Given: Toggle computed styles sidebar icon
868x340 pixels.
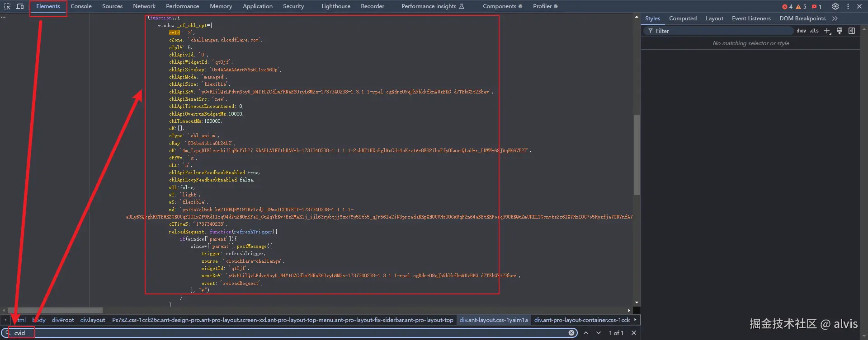Looking at the screenshot, I should click(852, 31).
